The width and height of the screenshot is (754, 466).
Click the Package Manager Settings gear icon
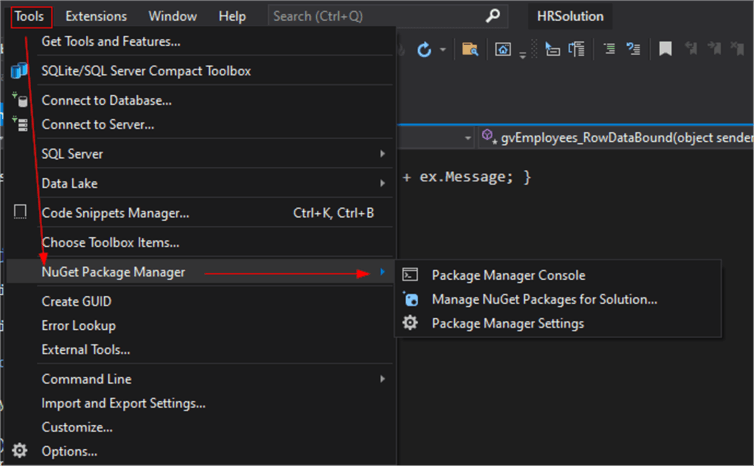pos(410,323)
